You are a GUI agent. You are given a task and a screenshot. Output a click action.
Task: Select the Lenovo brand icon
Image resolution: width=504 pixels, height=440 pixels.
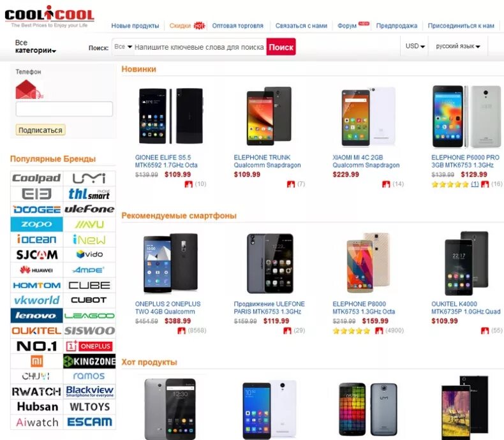[36, 316]
